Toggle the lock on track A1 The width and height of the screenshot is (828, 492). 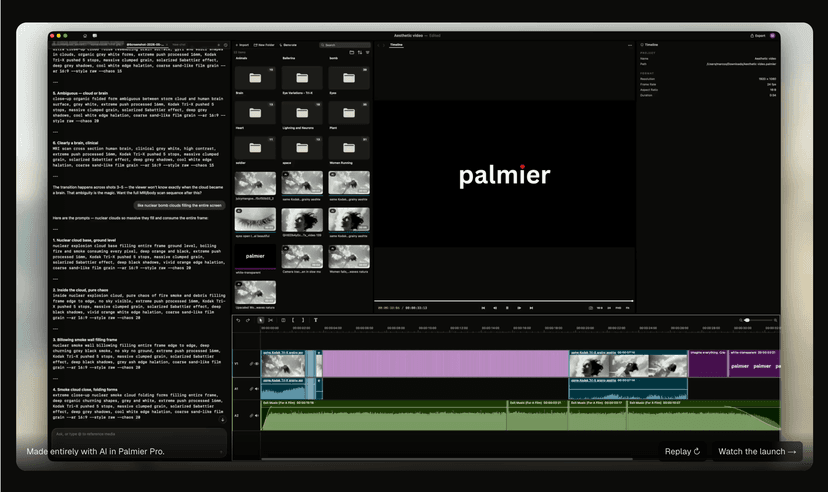click(x=251, y=389)
